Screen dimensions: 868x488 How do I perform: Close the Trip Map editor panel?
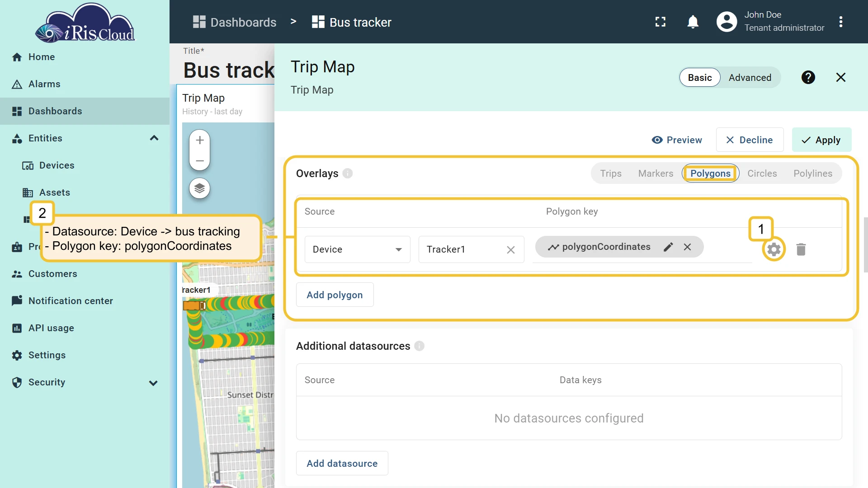(840, 77)
